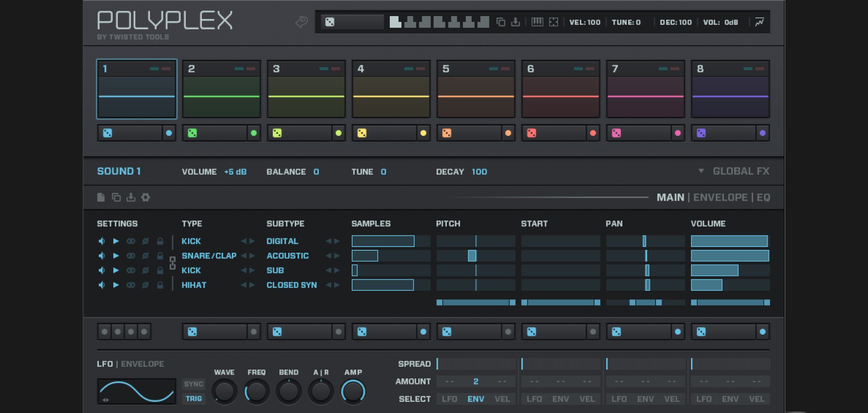
Task: Click the expand view icon in top toolbar
Action: point(553,22)
